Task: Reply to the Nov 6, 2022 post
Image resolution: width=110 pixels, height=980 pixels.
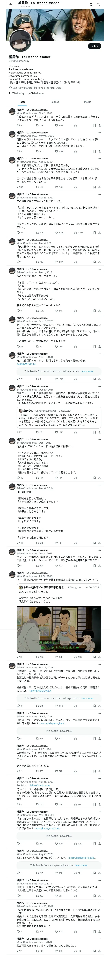Action: 18,125
